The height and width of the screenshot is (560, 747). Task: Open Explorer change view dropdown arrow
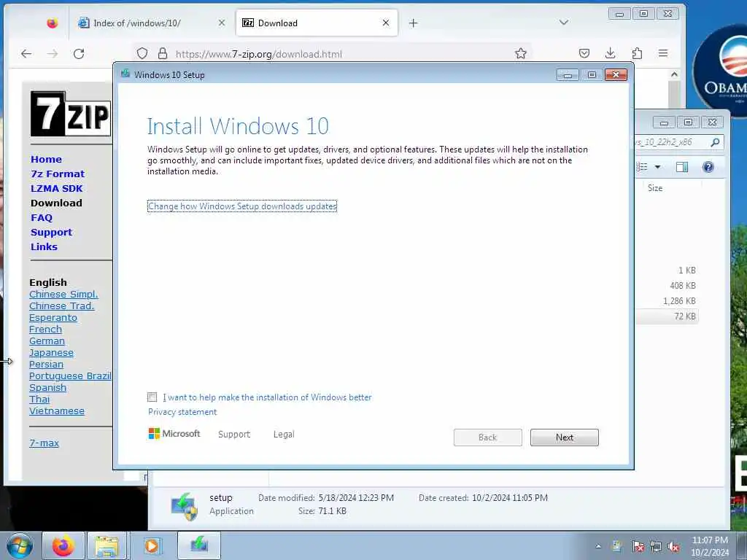(x=658, y=167)
